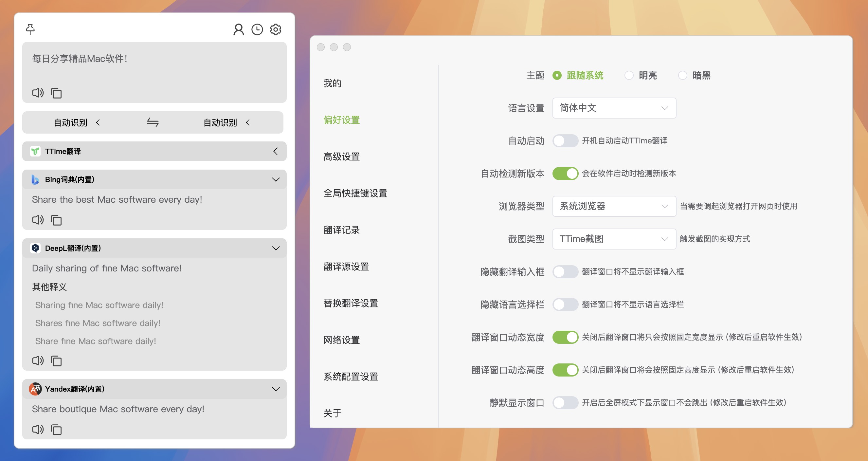
Task: Collapse the DeepL翻译(内置) result section
Action: [276, 248]
